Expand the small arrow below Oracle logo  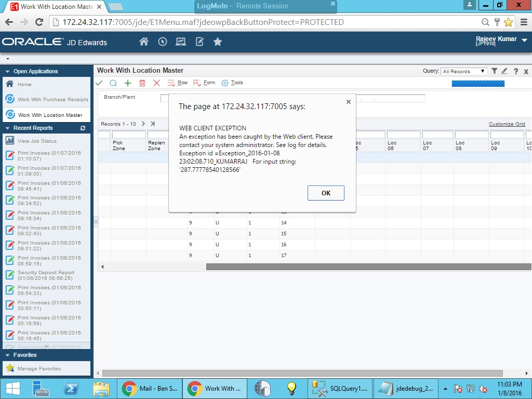pos(8,59)
